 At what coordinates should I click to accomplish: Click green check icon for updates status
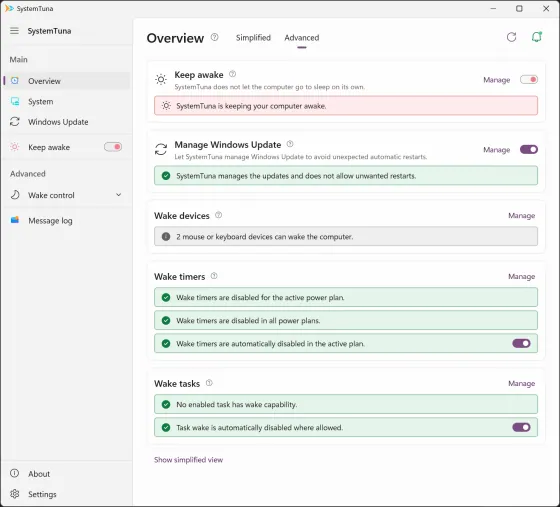[x=166, y=176]
